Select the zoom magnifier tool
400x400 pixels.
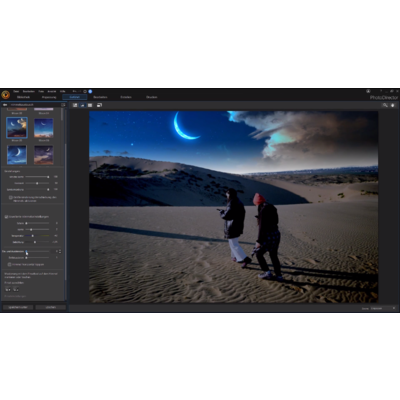(385, 105)
